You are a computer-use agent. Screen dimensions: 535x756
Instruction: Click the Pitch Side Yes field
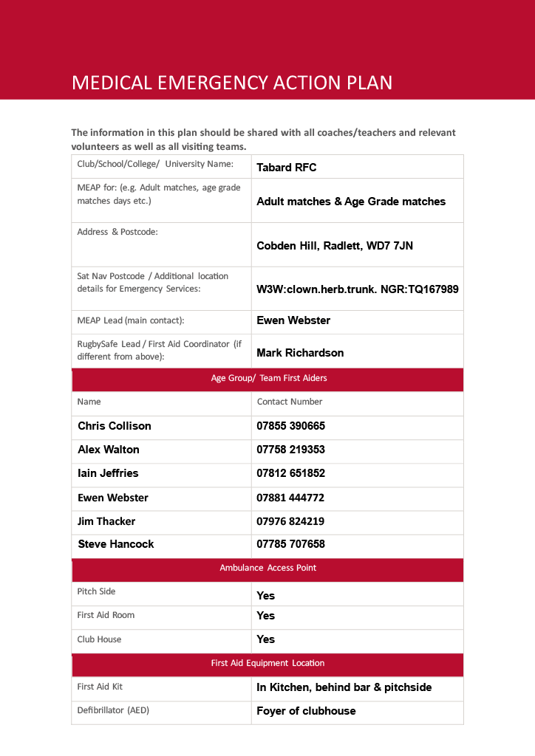[x=357, y=594]
